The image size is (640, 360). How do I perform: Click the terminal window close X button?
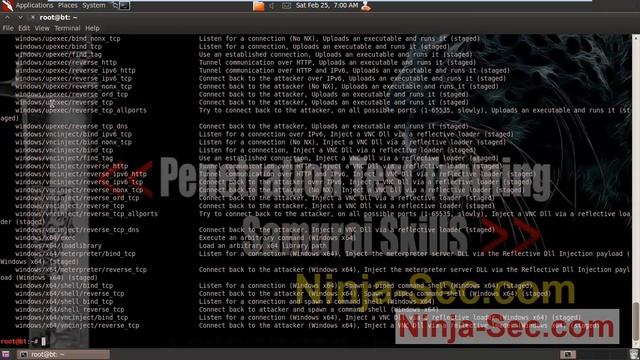(x=32, y=18)
